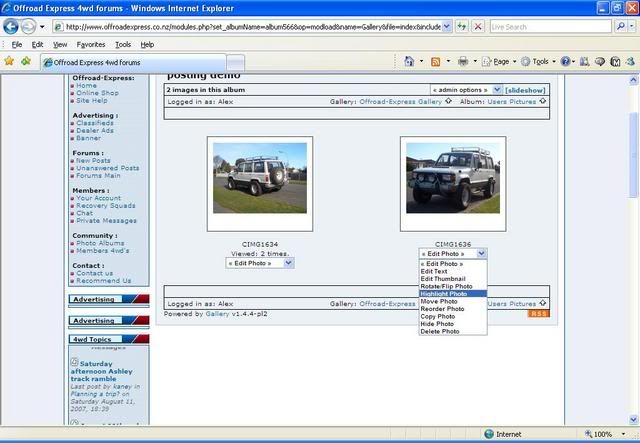The height and width of the screenshot is (443, 640).
Task: Open Private Messages sidebar link
Action: pyautogui.click(x=106, y=220)
